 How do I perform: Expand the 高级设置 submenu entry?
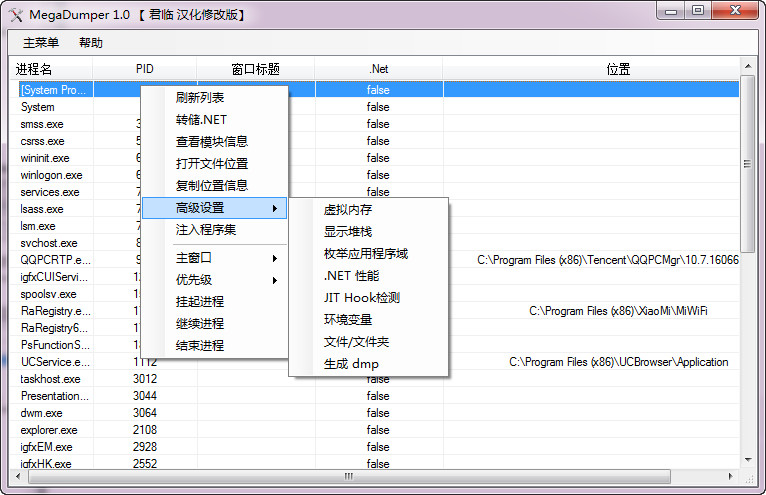tap(214, 208)
